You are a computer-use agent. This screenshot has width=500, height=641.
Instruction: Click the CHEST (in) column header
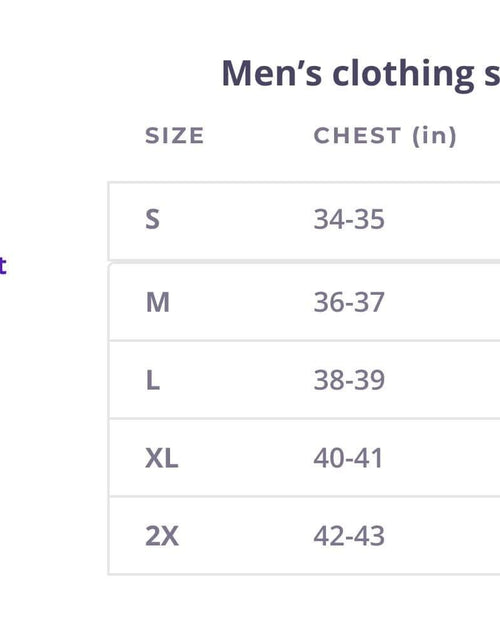(385, 136)
